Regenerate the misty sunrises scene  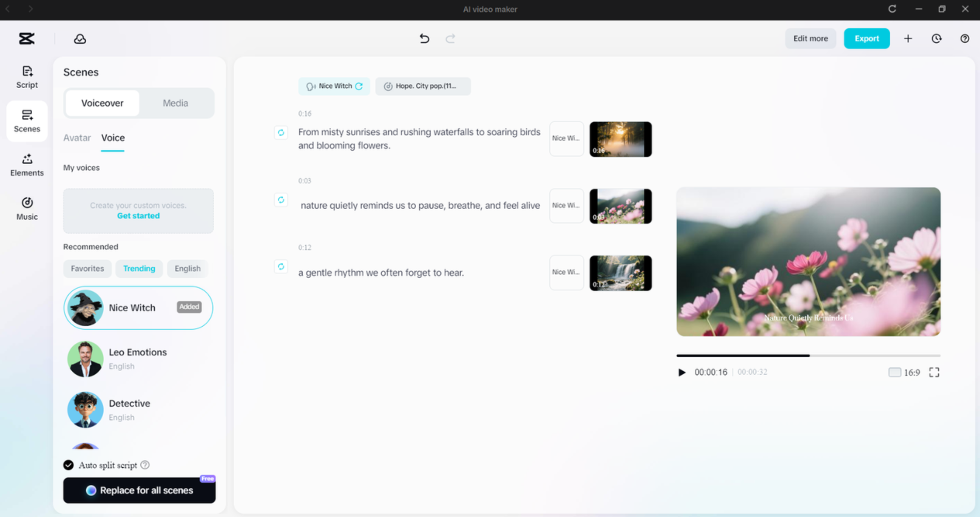tap(281, 132)
